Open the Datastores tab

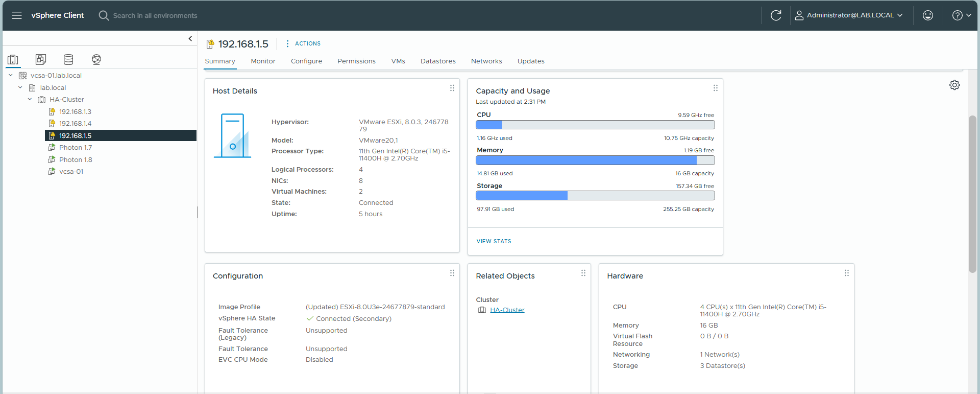click(x=438, y=61)
